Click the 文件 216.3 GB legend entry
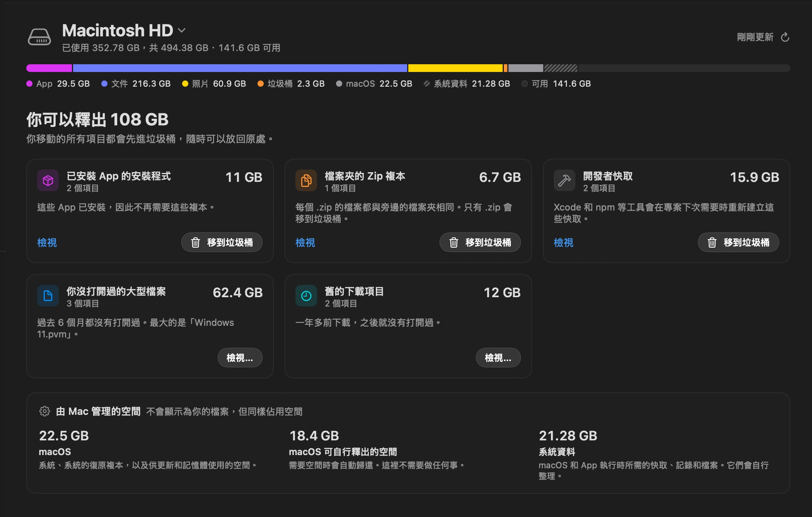 click(x=136, y=84)
